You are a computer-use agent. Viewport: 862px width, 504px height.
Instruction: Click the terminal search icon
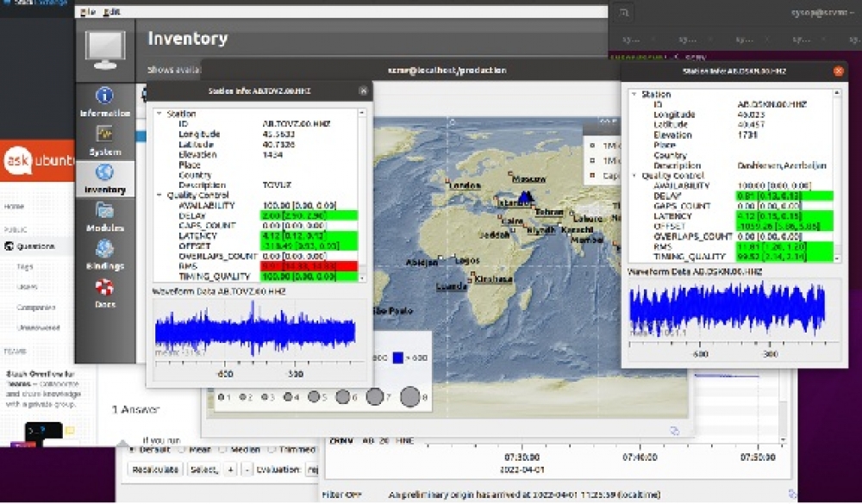click(x=624, y=12)
